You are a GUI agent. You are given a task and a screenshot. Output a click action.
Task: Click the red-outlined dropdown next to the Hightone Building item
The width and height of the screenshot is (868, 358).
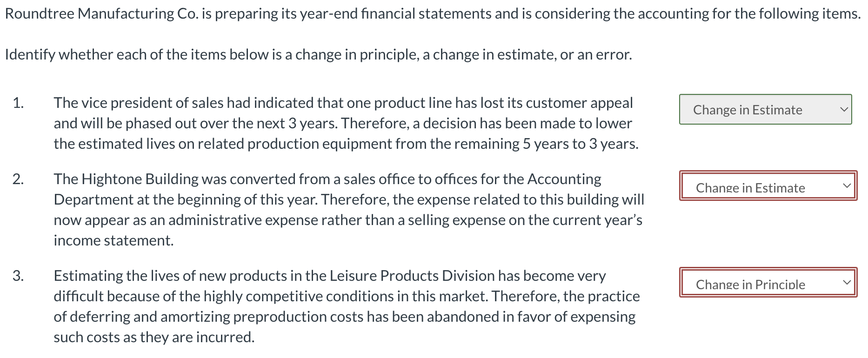click(x=768, y=187)
